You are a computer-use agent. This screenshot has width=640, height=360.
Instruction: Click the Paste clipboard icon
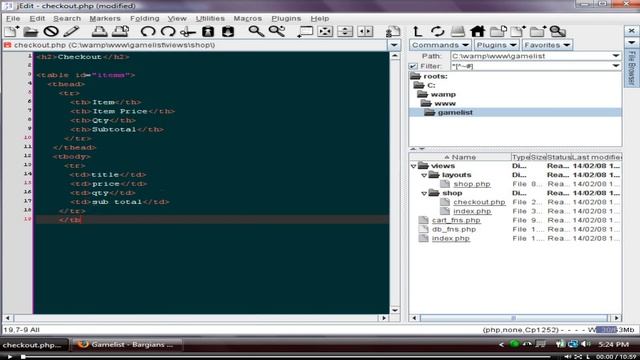228,31
